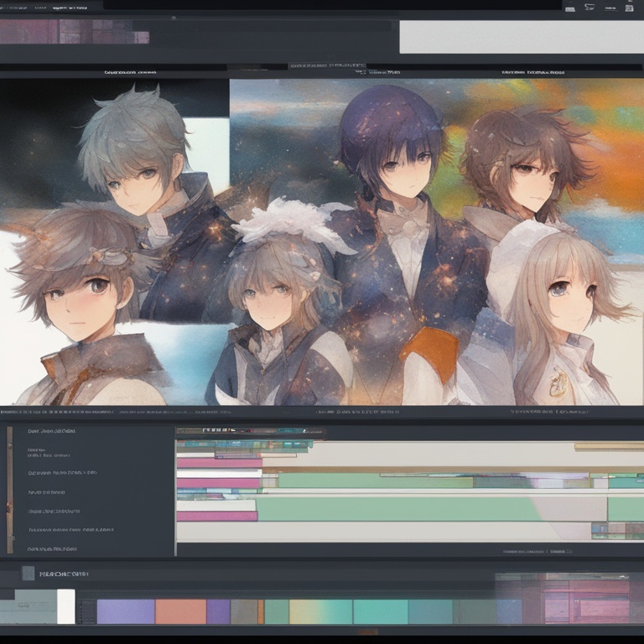Click the first icon in the top-right corner group

(x=570, y=8)
